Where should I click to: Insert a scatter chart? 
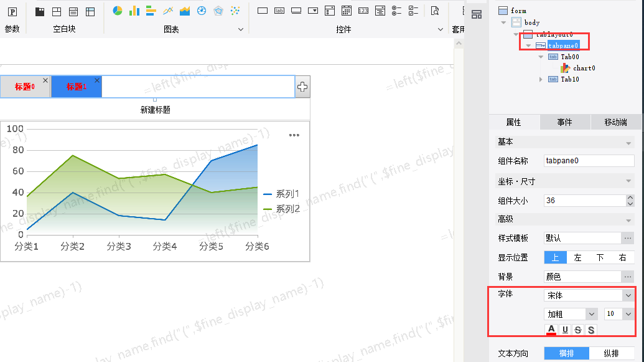[235, 11]
